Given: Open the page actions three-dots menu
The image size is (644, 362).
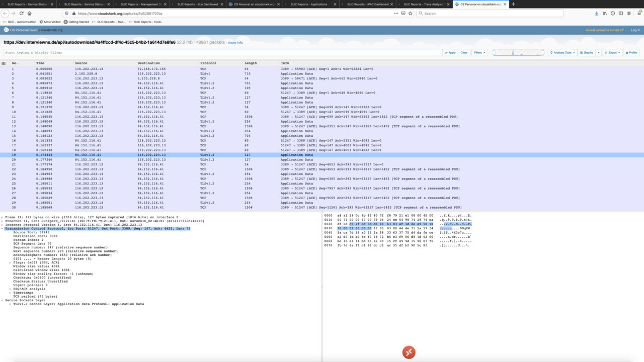Looking at the screenshot, I should coord(396,13).
